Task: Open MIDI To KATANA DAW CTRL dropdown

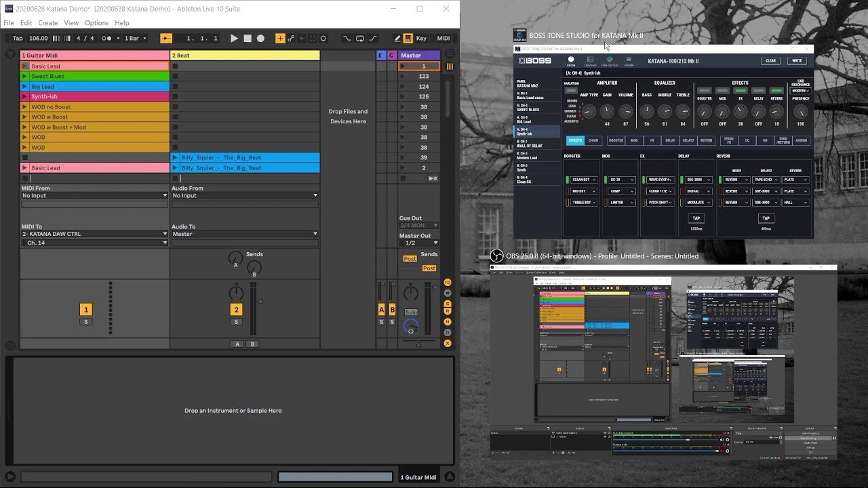Action: [x=94, y=234]
